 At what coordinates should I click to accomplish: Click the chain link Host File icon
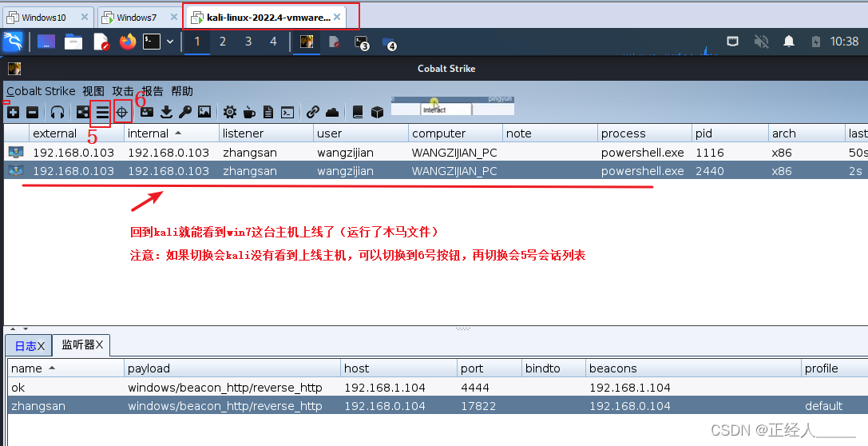(x=313, y=113)
